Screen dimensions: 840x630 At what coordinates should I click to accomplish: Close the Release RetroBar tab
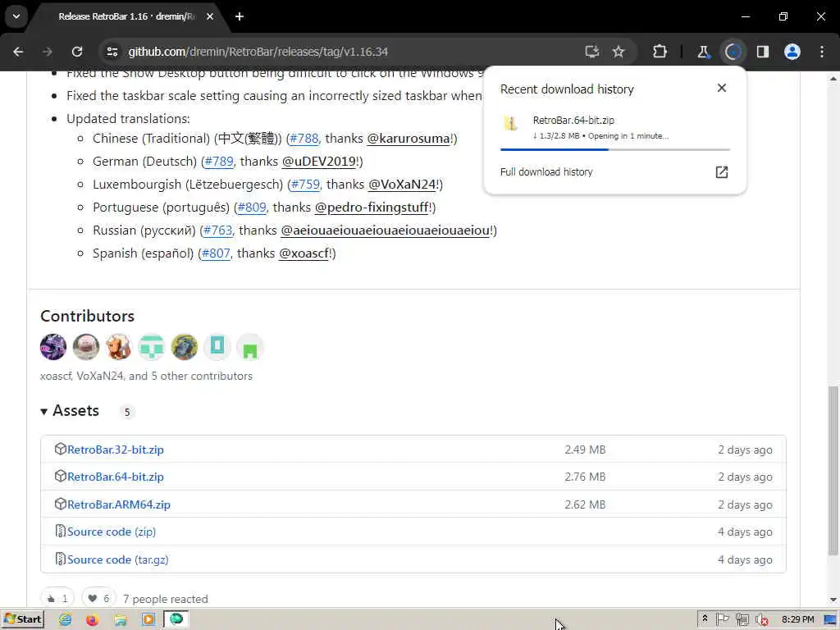pos(210,16)
